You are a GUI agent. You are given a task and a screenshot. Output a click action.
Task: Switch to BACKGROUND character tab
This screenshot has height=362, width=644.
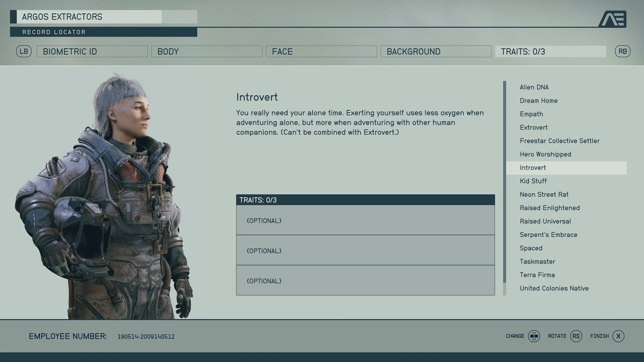coord(436,51)
